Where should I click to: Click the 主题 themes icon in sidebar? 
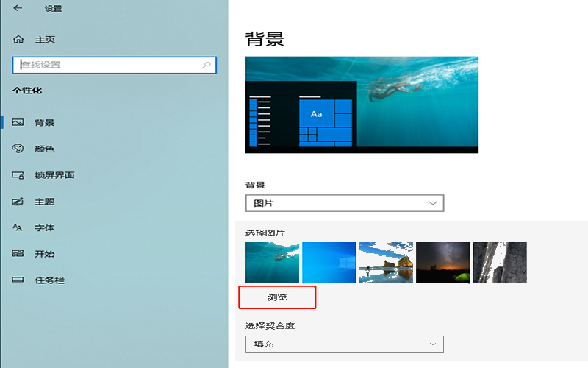pos(18,202)
